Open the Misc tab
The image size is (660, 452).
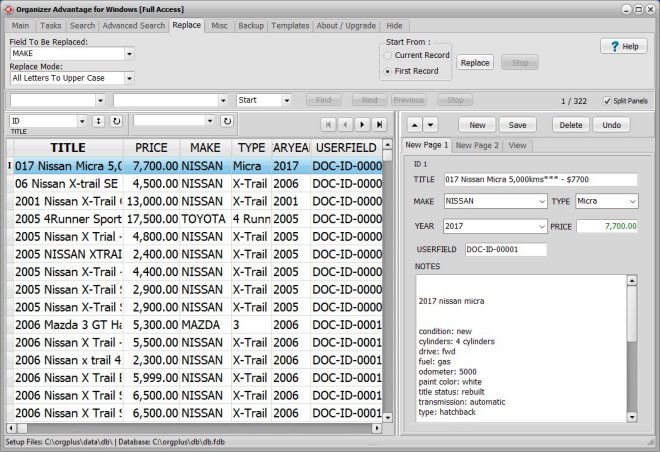pyautogui.click(x=219, y=26)
